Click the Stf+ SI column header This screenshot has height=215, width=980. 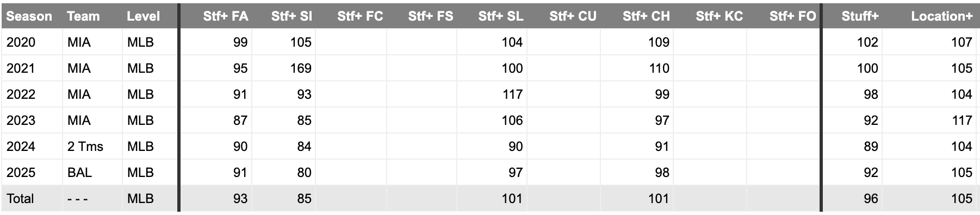[x=291, y=16]
